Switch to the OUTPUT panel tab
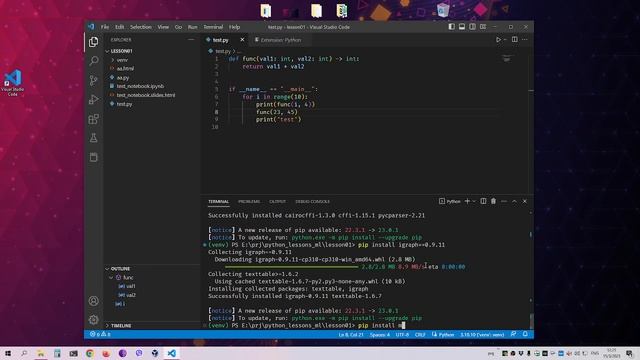Screen dimensions: 640x360 pos(277,202)
